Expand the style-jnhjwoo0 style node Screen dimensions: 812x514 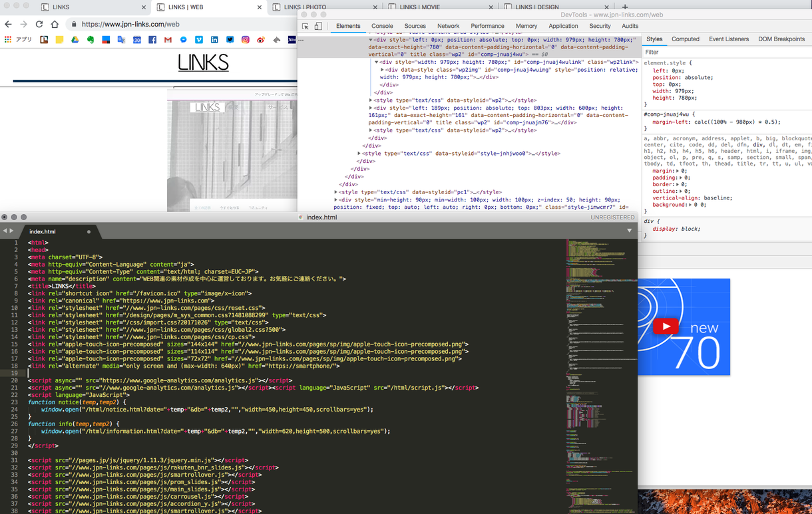coord(359,154)
